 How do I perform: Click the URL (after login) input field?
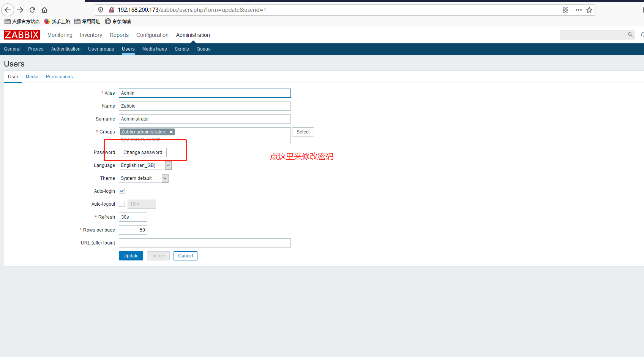click(x=205, y=243)
